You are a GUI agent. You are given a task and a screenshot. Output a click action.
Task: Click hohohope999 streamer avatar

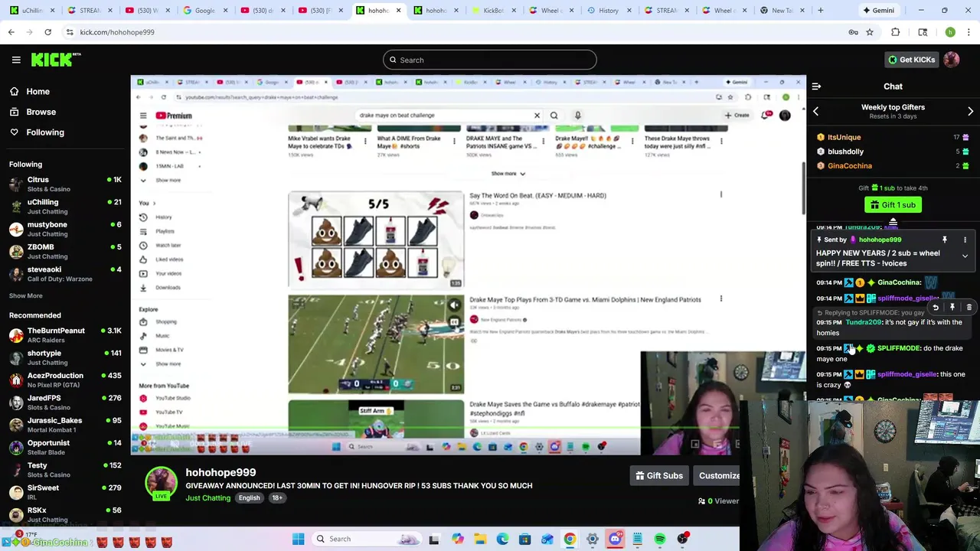pyautogui.click(x=161, y=484)
